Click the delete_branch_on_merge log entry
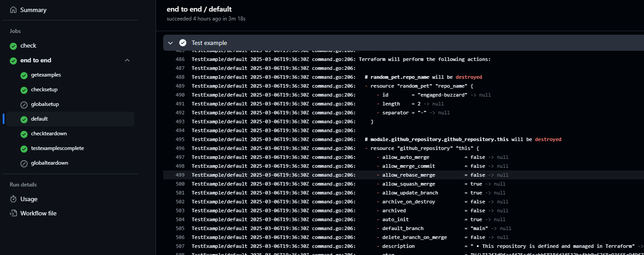Viewport: 644px width, 255px height. tap(403, 237)
